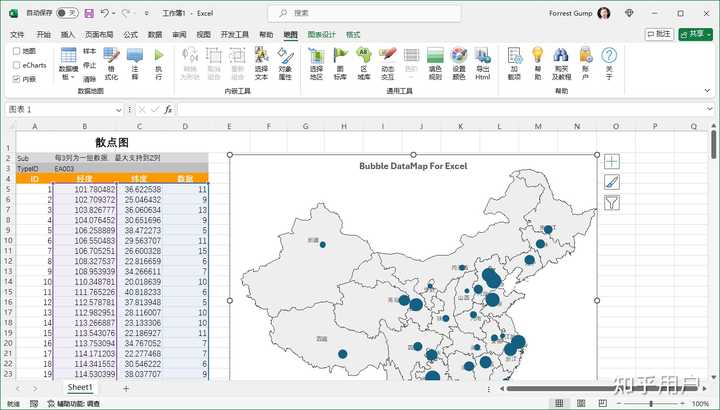Click the chart title Bubble DataMap For Excel
Image resolution: width=720 pixels, height=410 pixels.
tap(413, 166)
